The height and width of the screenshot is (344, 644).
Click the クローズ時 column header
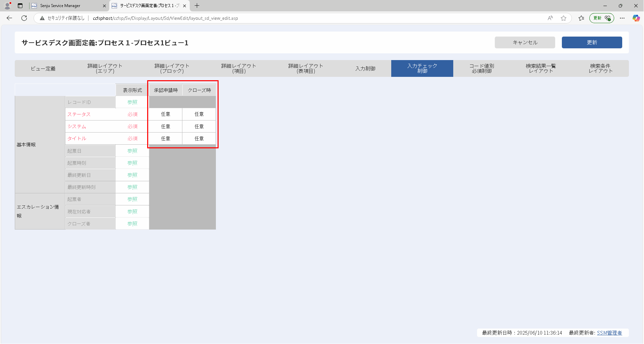coord(199,90)
